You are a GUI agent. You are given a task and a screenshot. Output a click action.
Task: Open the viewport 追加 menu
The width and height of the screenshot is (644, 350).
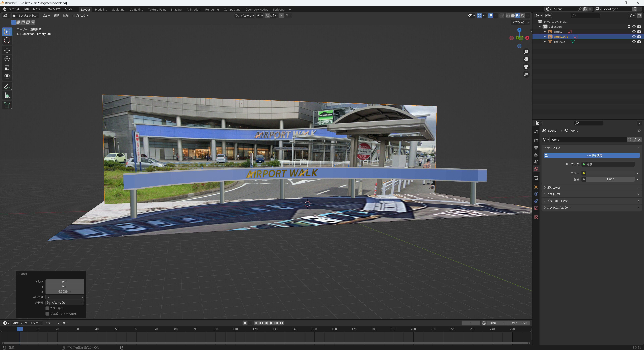[66, 15]
